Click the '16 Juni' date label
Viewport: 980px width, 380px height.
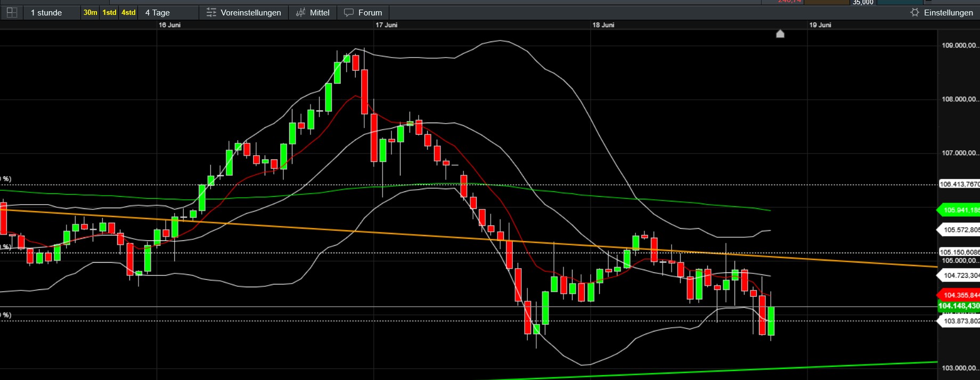[169, 25]
